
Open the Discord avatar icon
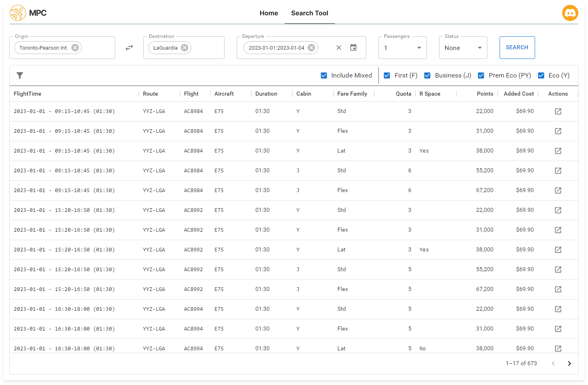[570, 13]
